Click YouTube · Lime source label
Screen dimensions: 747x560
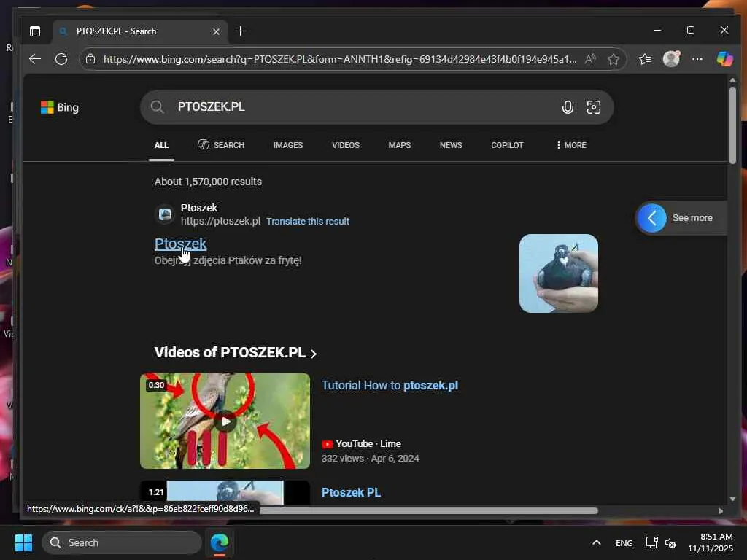coord(362,444)
